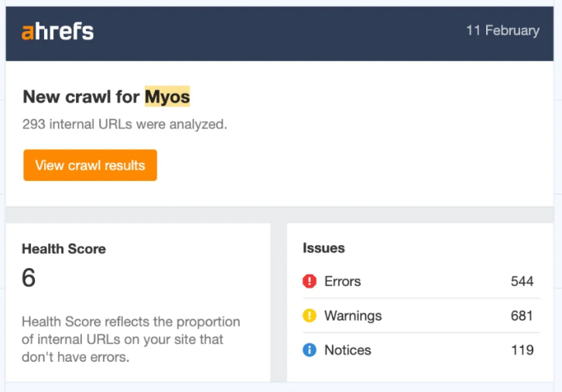The image size is (562, 392).
Task: Click the blue Notices info icon
Action: point(310,349)
